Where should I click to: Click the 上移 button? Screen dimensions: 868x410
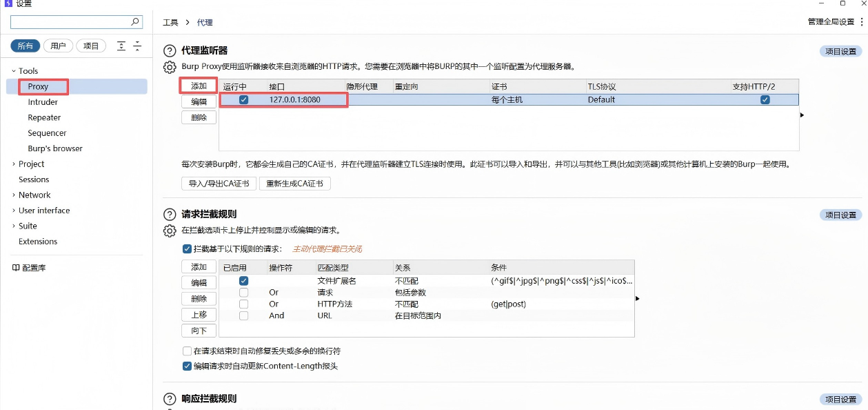coord(199,315)
